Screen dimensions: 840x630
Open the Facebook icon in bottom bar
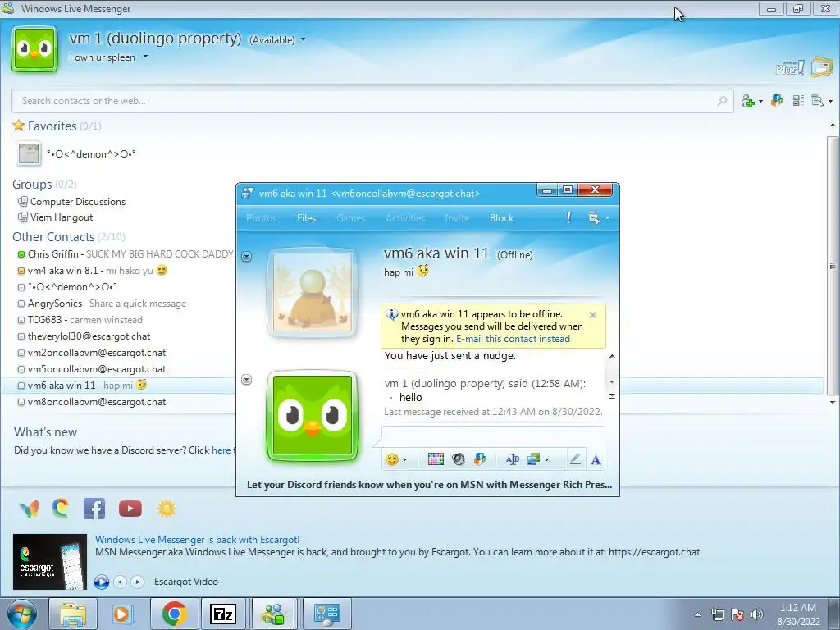pyautogui.click(x=94, y=509)
